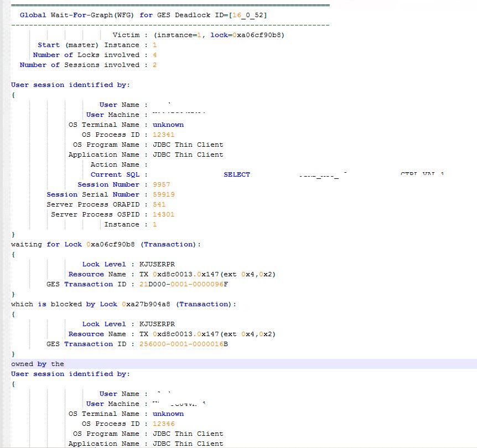Click the Number of Locks involved value 4
This screenshot has width=477, height=448.
(x=155, y=55)
